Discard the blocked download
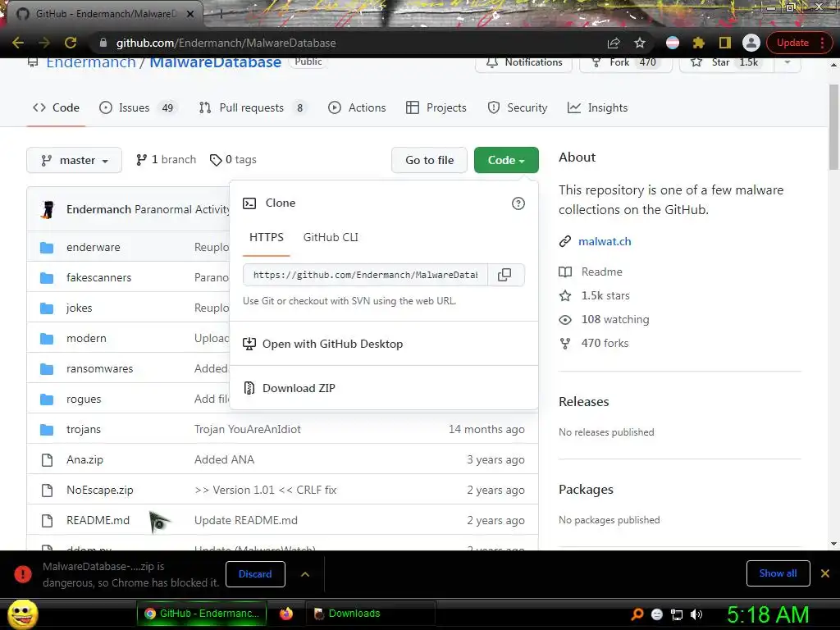The height and width of the screenshot is (630, 840). tap(256, 574)
